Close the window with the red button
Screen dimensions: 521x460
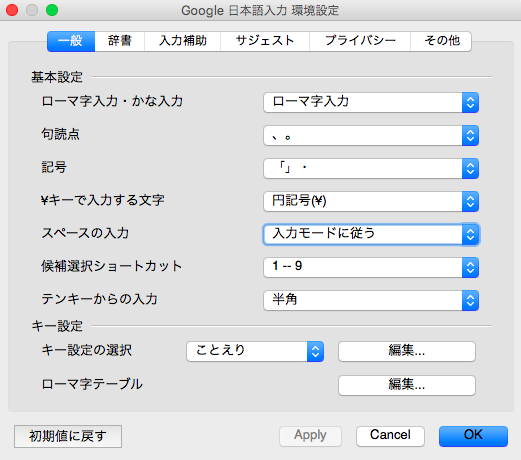pos(12,10)
